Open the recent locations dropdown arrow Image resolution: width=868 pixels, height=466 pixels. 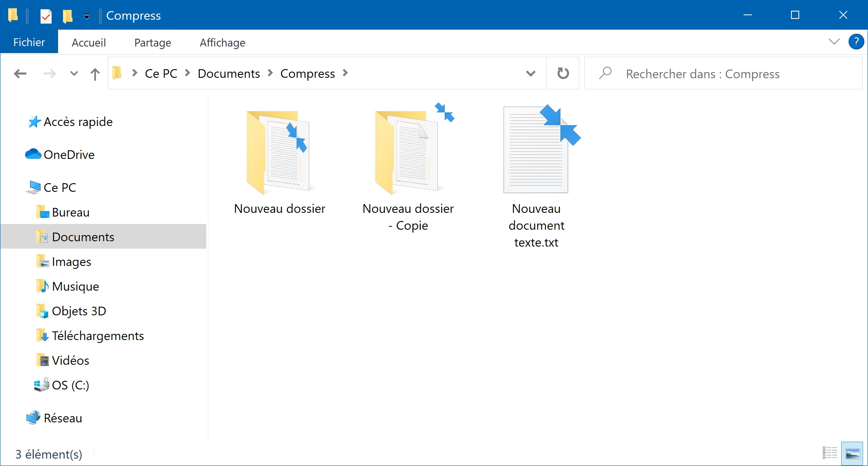click(74, 74)
